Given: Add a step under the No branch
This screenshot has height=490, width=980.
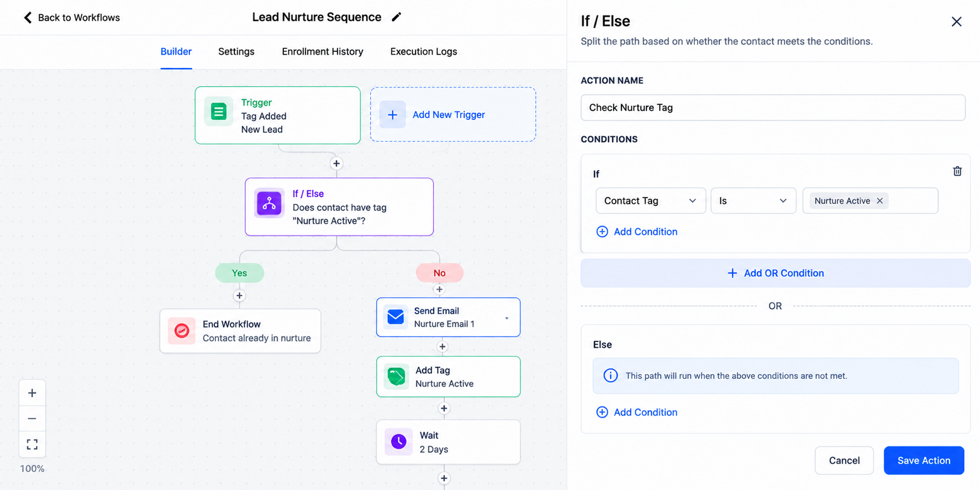Looking at the screenshot, I should tap(439, 289).
